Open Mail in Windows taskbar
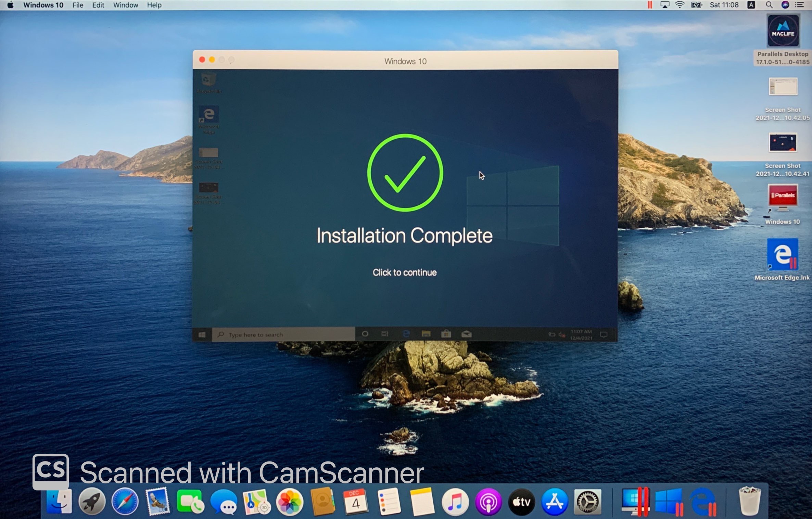The image size is (812, 519). tap(466, 334)
